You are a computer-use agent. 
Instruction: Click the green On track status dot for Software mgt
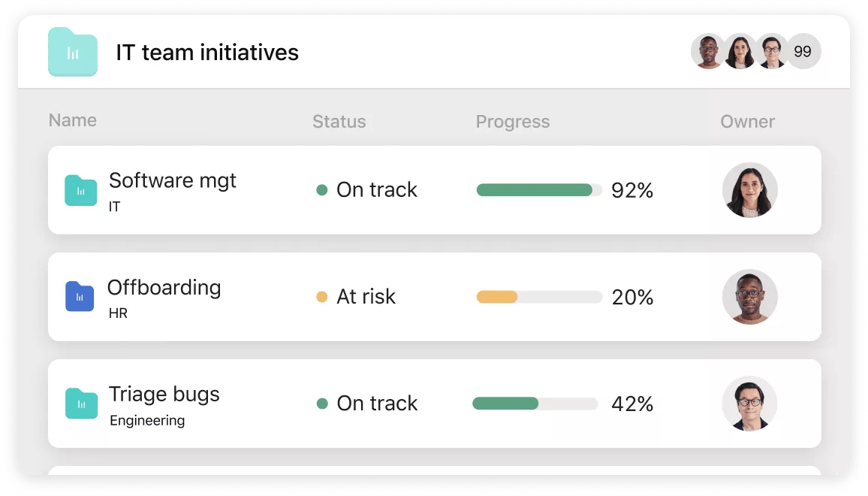pos(322,191)
